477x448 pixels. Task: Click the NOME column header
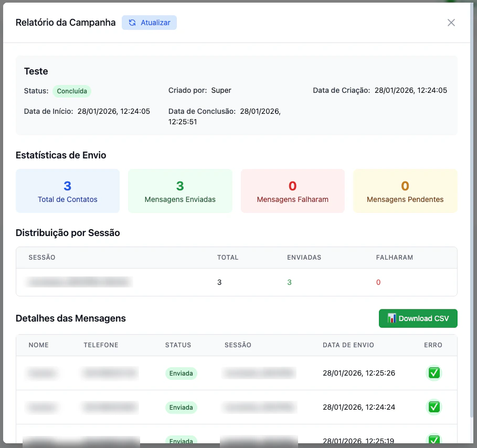[39, 345]
